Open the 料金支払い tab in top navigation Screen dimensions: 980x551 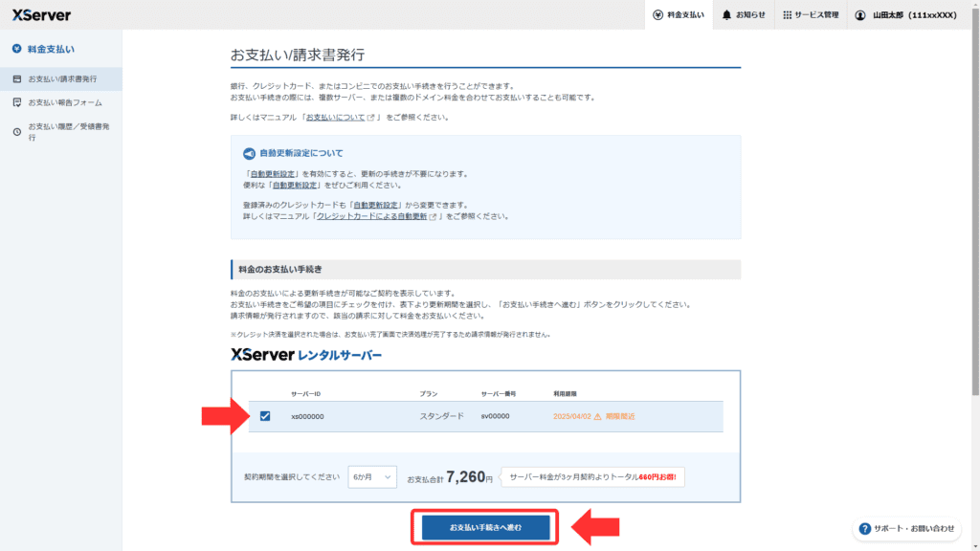tap(679, 15)
